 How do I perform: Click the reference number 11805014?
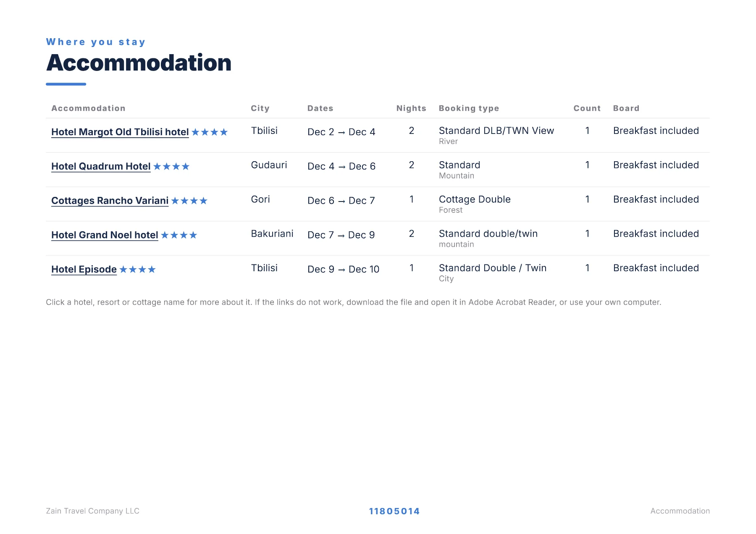[394, 511]
